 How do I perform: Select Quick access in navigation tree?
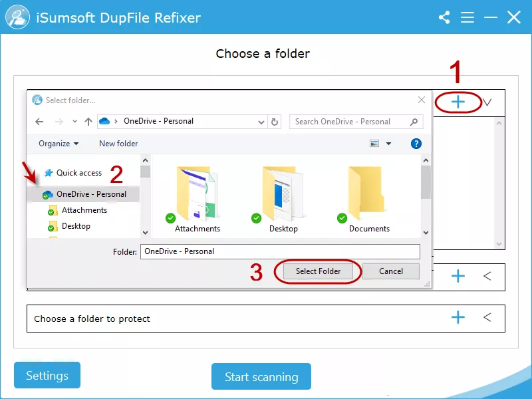(x=79, y=173)
